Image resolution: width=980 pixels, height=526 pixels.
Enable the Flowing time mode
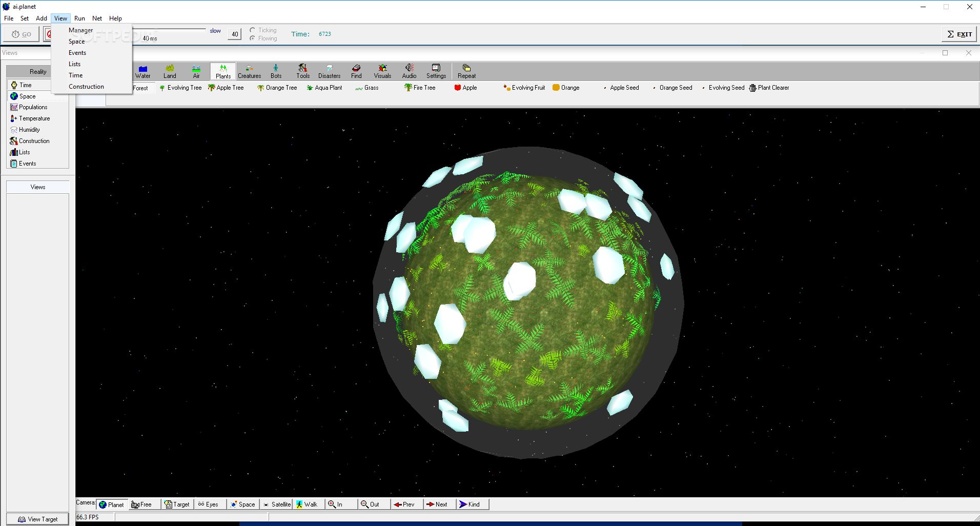[x=263, y=38]
